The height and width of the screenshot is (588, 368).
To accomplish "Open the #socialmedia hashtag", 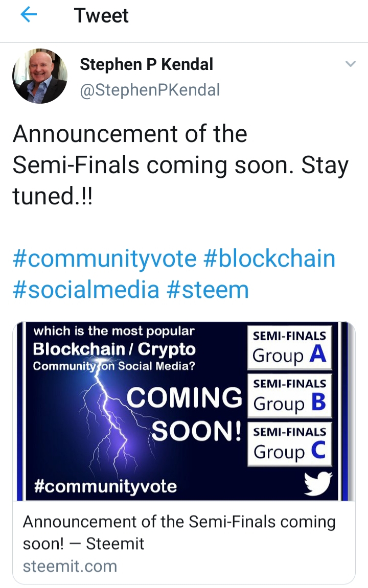I will (86, 290).
